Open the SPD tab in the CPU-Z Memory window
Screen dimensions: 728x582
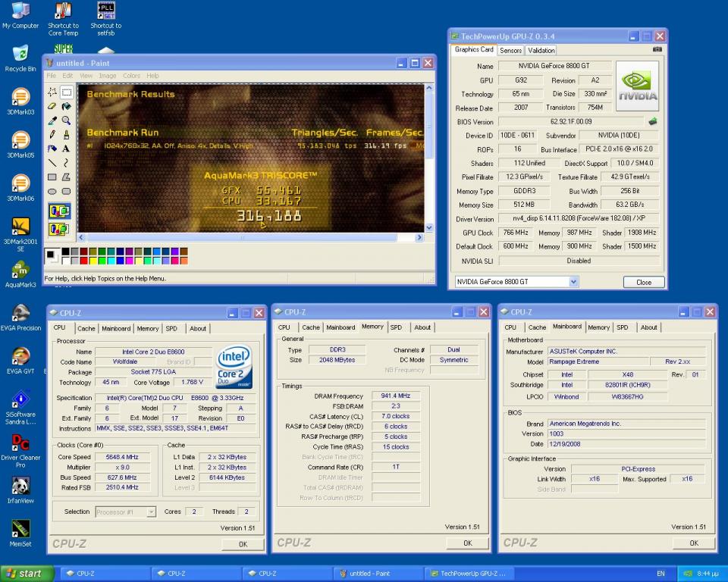click(x=396, y=327)
